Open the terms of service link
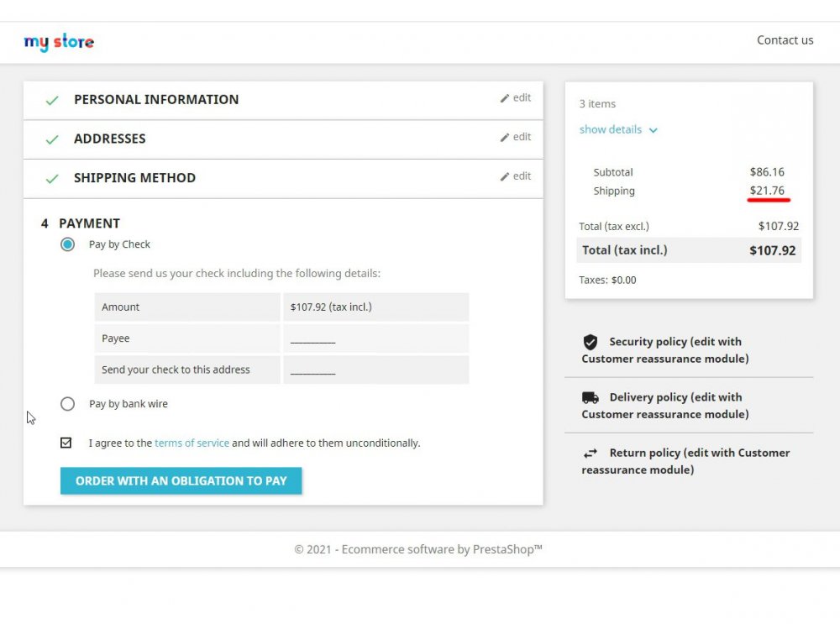The height and width of the screenshot is (624, 840). click(192, 443)
